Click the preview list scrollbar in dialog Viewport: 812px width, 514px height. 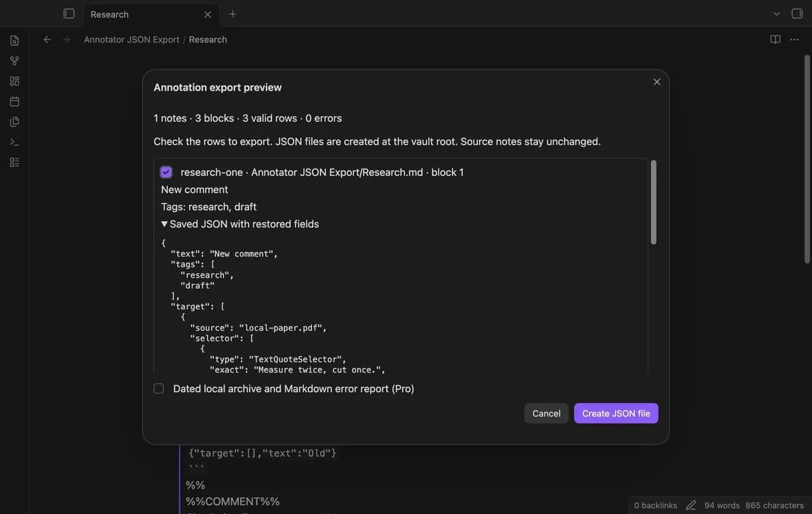(x=653, y=202)
